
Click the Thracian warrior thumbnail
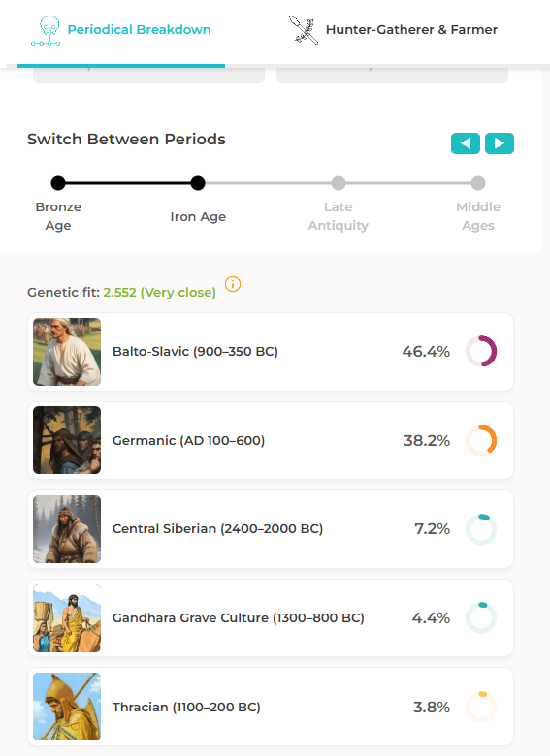coord(67,707)
